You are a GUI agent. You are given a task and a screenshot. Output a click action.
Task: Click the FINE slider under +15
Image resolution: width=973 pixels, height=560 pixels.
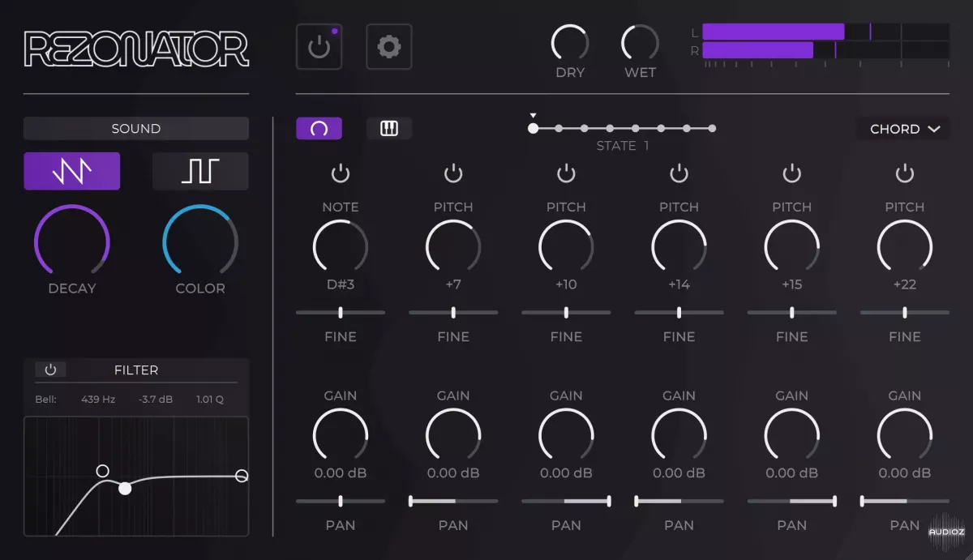point(791,312)
